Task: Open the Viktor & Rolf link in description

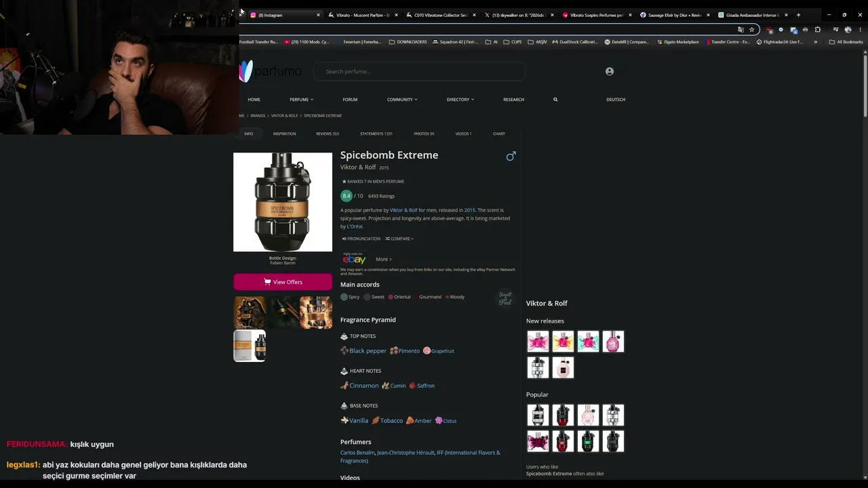Action: pos(403,210)
